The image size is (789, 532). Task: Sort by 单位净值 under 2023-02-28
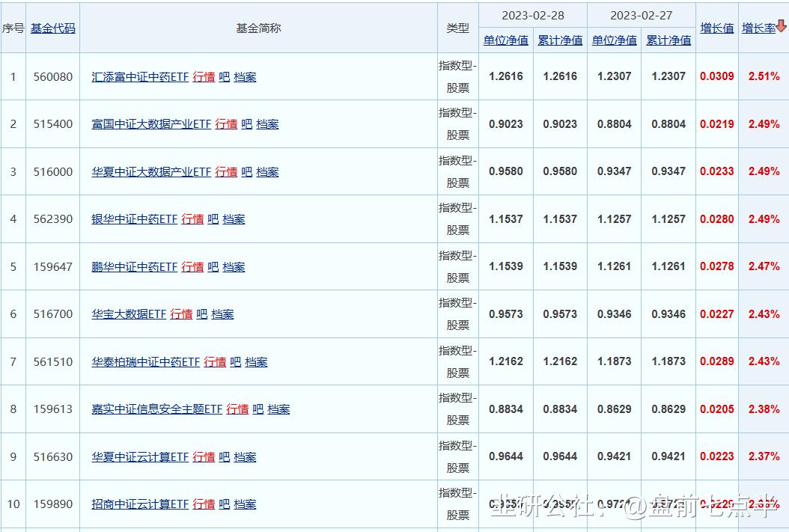pos(506,40)
